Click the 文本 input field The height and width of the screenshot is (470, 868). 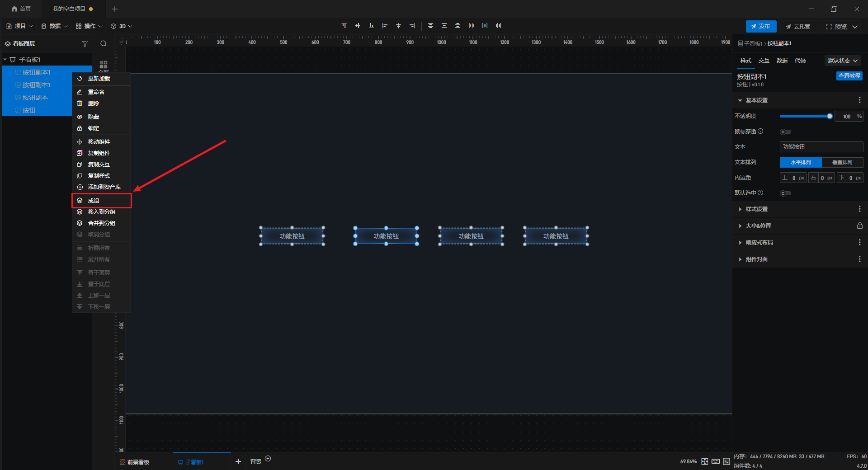[821, 147]
